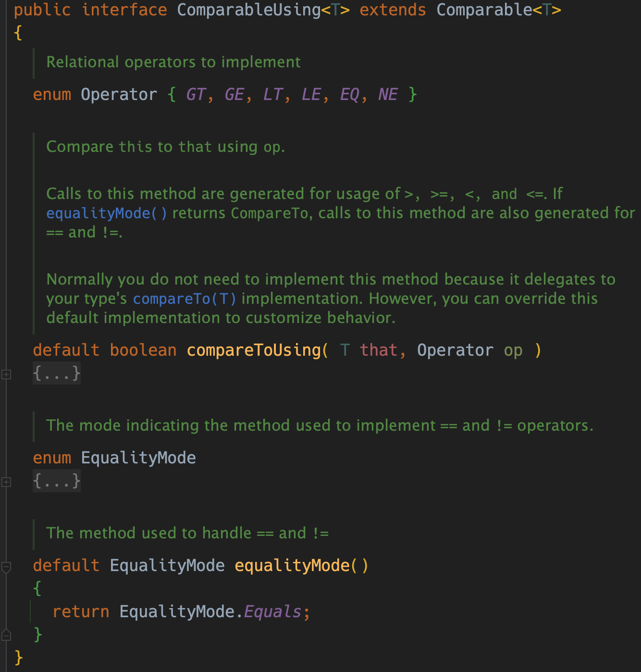The height and width of the screenshot is (672, 641).
Task: Click the Operator enum name in its declaration
Action: click(x=119, y=94)
